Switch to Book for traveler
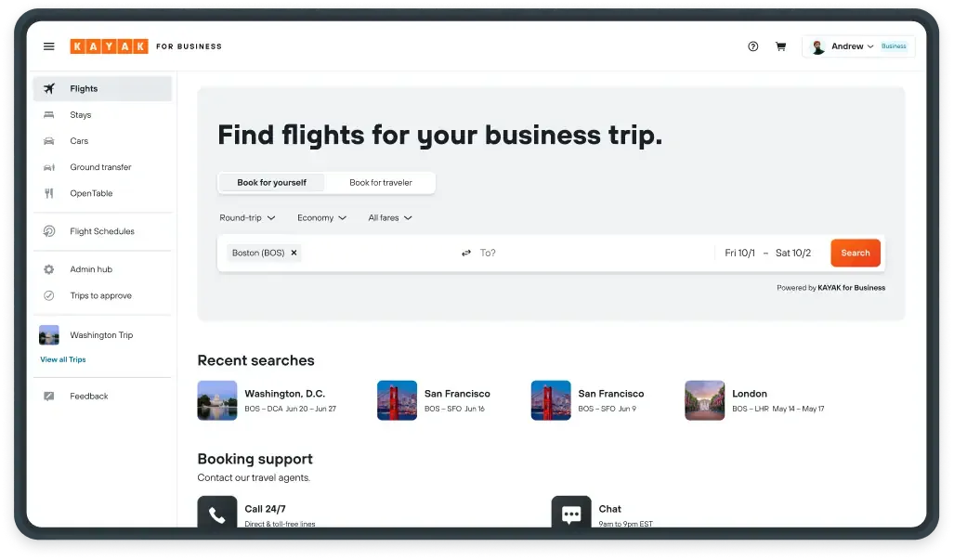Viewport: 954px width, 560px height. point(381,183)
